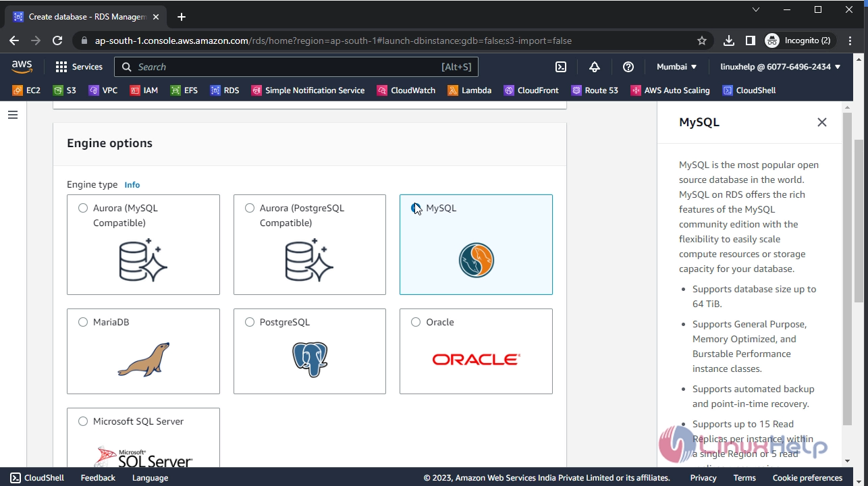Click the AWS logo home icon

tap(22, 66)
